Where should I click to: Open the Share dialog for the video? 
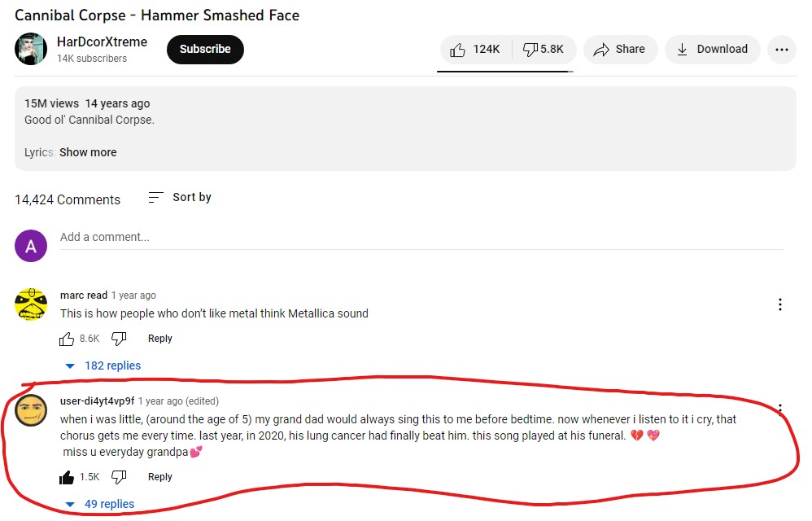[x=620, y=50]
